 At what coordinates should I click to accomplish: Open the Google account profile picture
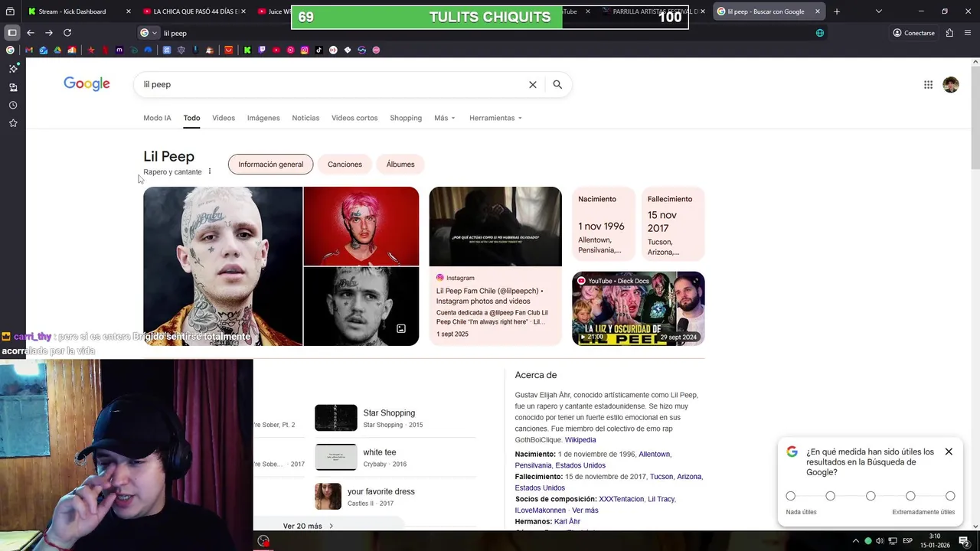point(951,85)
